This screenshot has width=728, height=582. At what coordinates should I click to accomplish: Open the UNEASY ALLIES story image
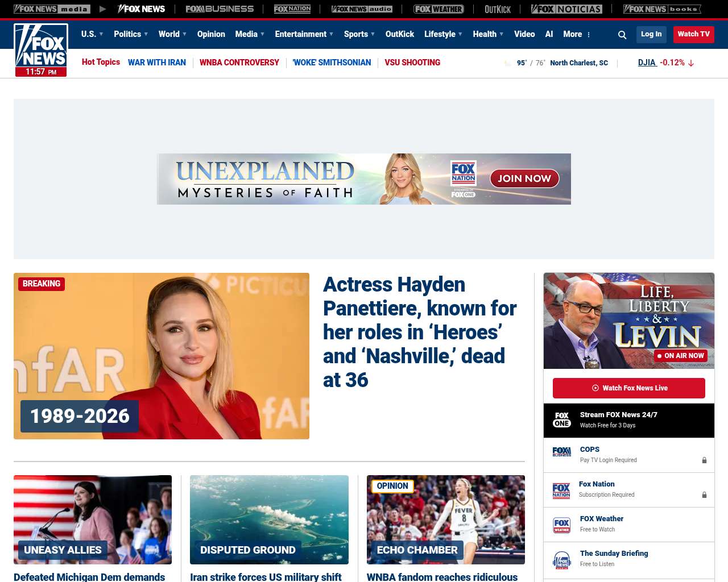point(93,519)
